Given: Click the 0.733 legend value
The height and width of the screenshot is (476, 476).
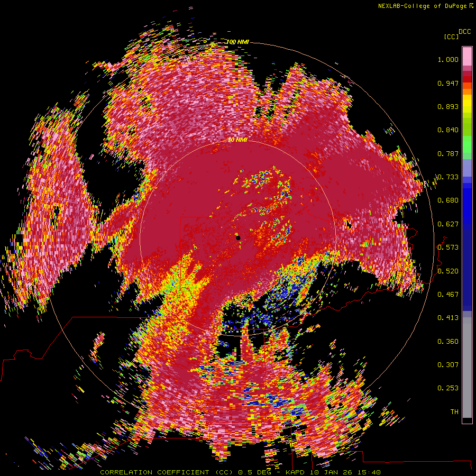Looking at the screenshot, I should [448, 177].
